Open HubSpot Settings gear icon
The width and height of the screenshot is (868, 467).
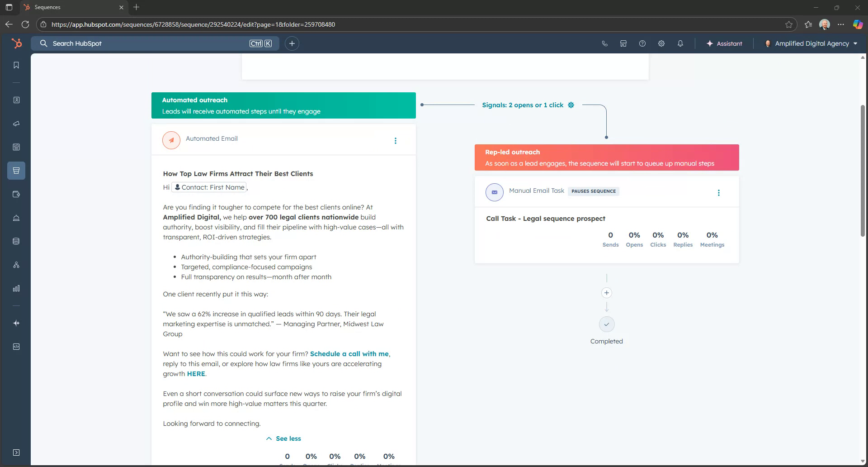(x=661, y=43)
